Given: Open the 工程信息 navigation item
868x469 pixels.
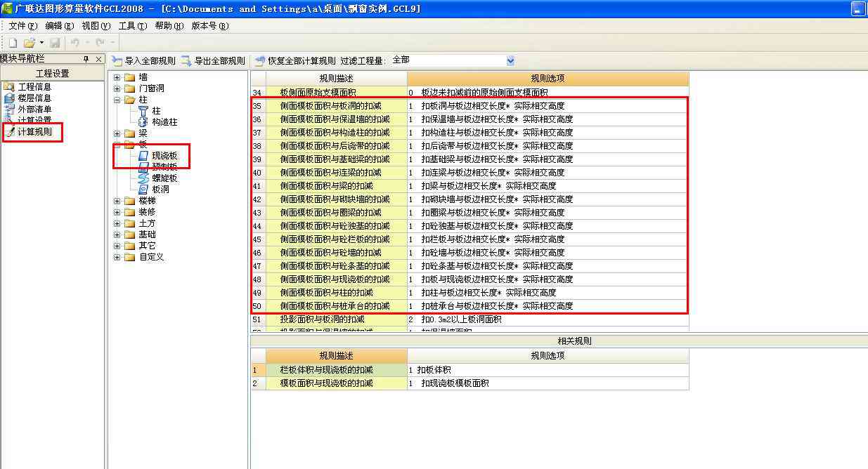Looking at the screenshot, I should [x=34, y=87].
